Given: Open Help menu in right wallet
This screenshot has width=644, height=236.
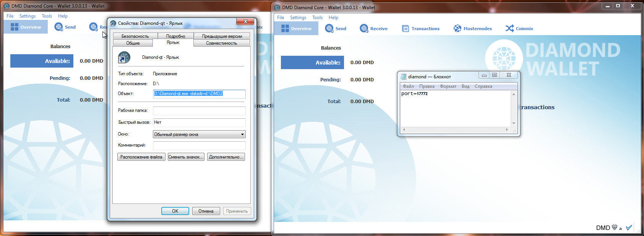Looking at the screenshot, I should click(x=333, y=18).
